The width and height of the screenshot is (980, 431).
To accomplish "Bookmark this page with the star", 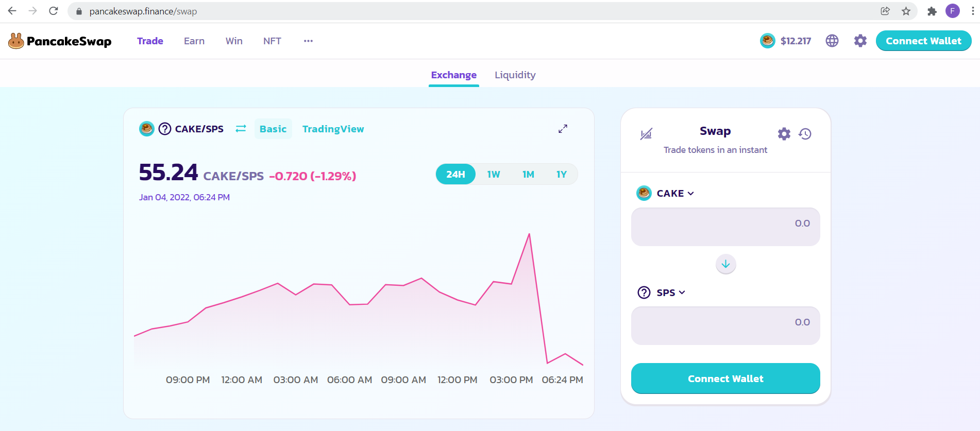I will point(906,11).
